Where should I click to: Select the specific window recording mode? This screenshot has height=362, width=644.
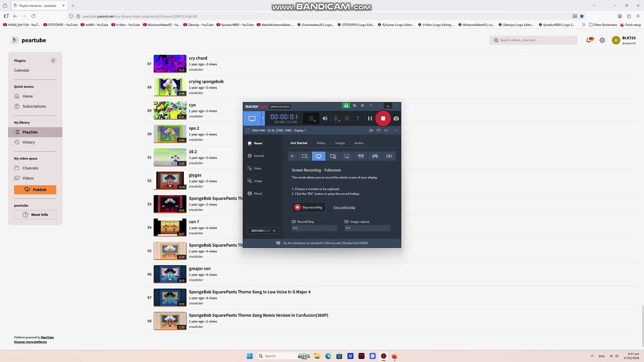(x=333, y=156)
